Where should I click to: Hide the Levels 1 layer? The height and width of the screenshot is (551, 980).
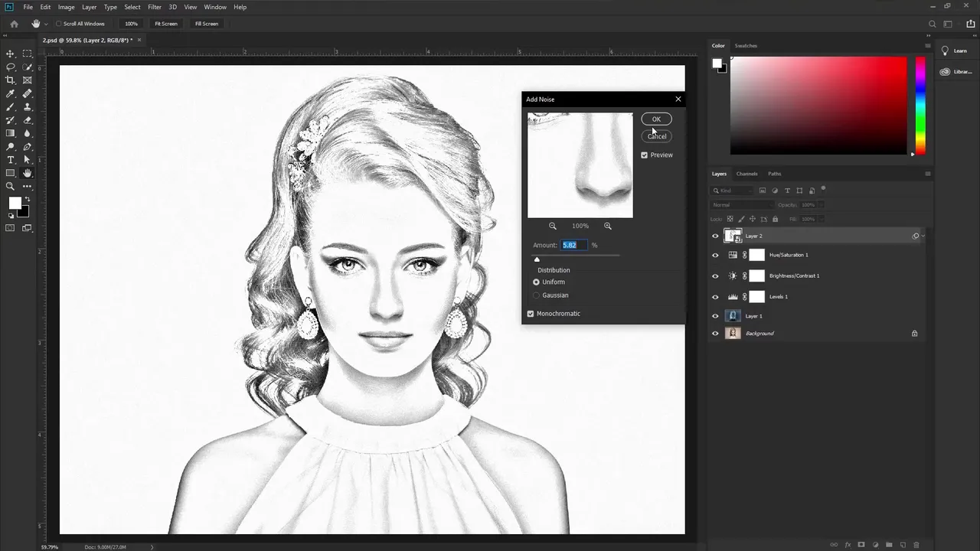pos(716,297)
